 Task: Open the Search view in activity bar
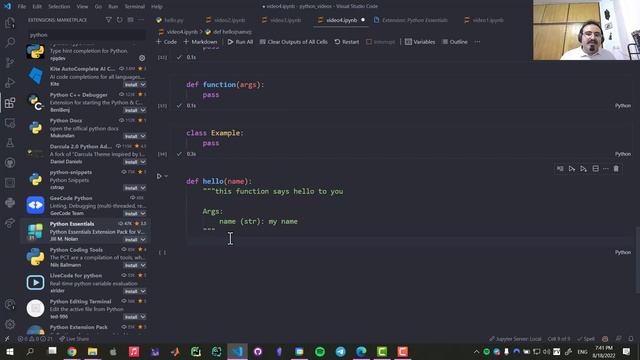(x=10, y=42)
